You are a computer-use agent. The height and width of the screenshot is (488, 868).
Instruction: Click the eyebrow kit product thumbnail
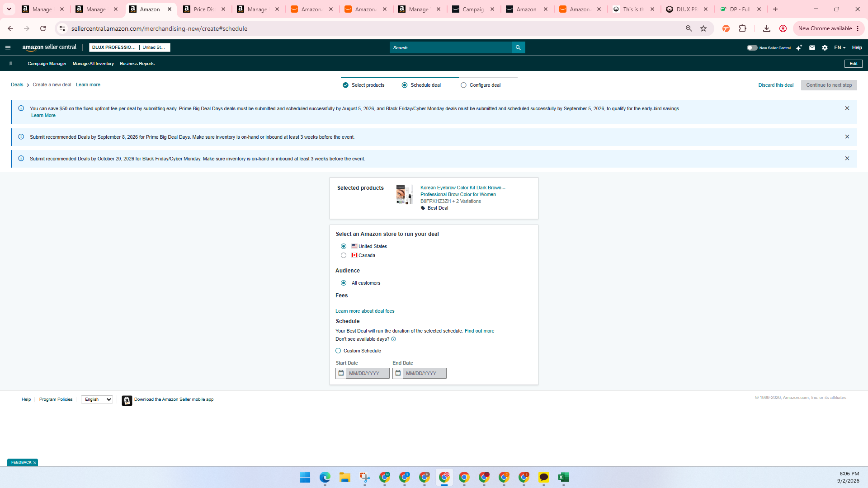click(404, 194)
